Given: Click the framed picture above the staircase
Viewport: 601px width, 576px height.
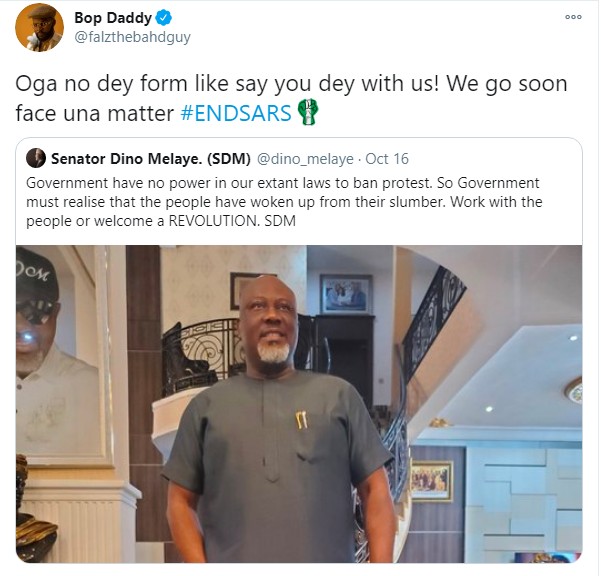Looking at the screenshot, I should [x=346, y=294].
